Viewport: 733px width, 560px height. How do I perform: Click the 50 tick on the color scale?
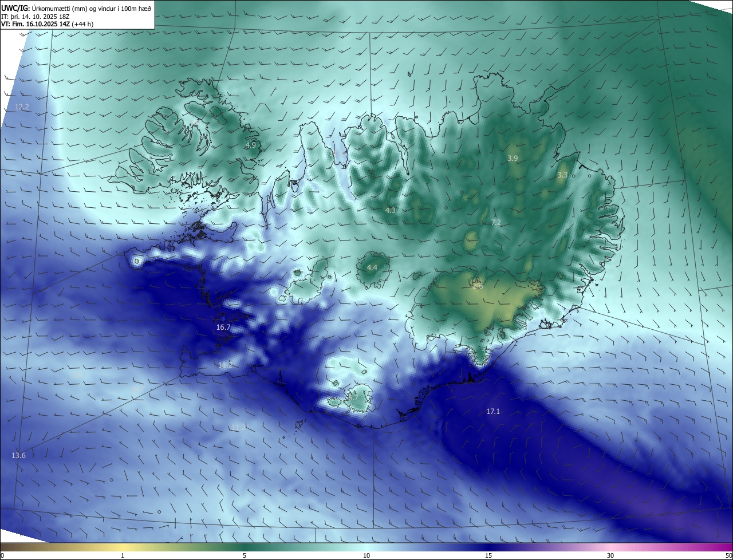coord(728,555)
